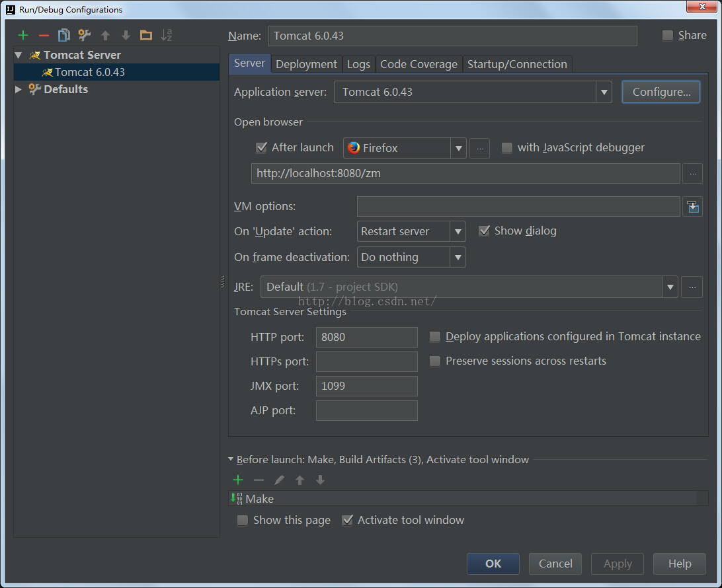722x588 pixels.
Task: Collapse the Tomcat Server tree node
Action: coord(19,55)
